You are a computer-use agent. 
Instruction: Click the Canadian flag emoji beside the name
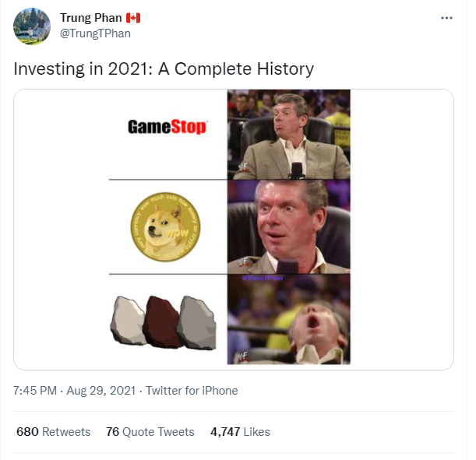pos(133,18)
